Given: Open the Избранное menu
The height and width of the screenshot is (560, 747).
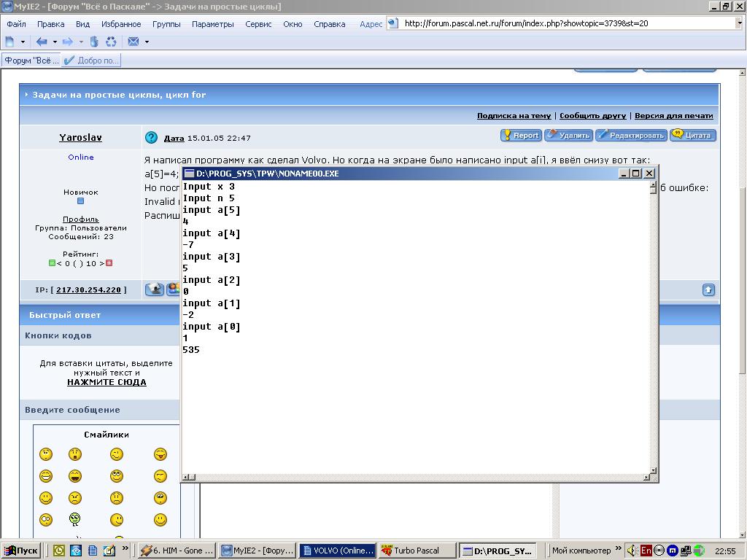Looking at the screenshot, I should pos(121,24).
